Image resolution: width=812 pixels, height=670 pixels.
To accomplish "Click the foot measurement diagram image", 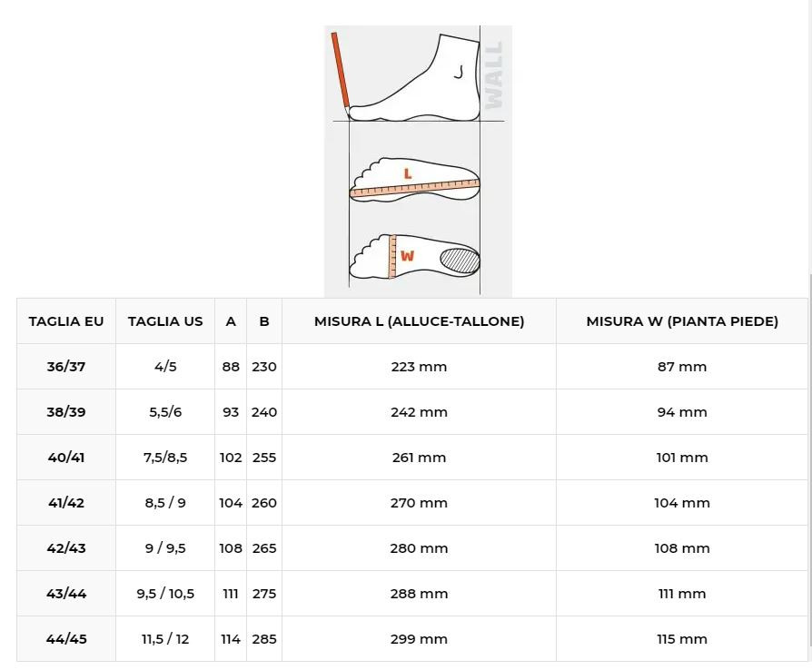I will click(x=418, y=161).
